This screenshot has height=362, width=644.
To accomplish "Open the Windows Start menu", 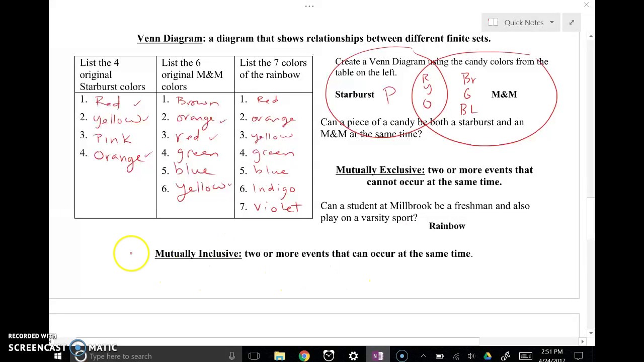I will pyautogui.click(x=58, y=356).
